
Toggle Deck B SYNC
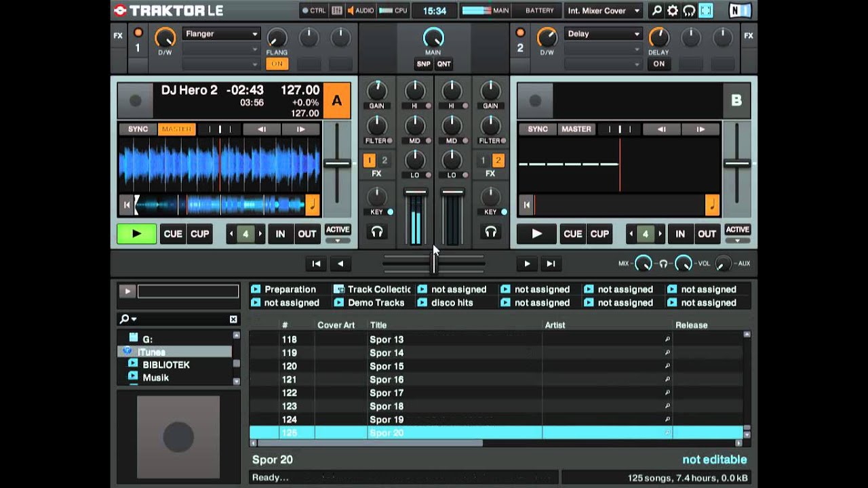(538, 129)
